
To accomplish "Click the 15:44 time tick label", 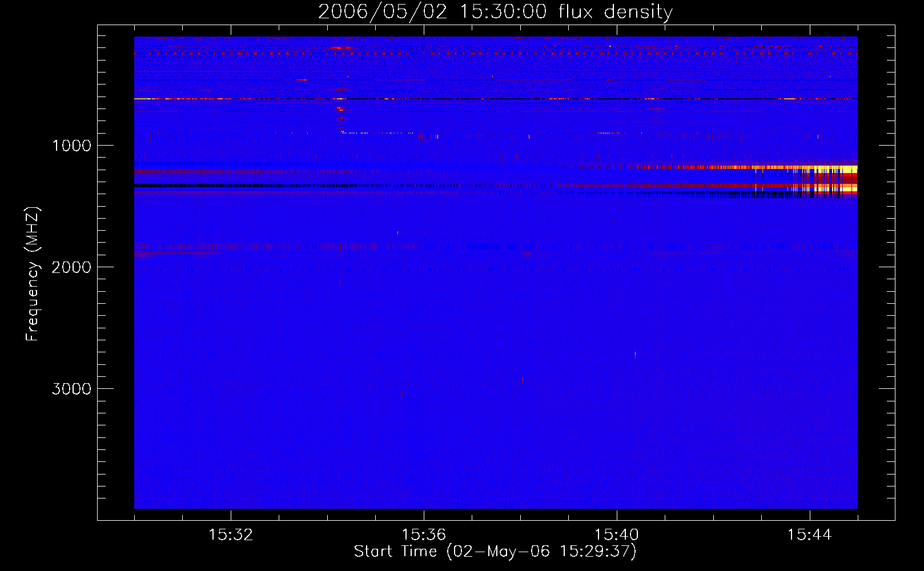I will point(810,535).
